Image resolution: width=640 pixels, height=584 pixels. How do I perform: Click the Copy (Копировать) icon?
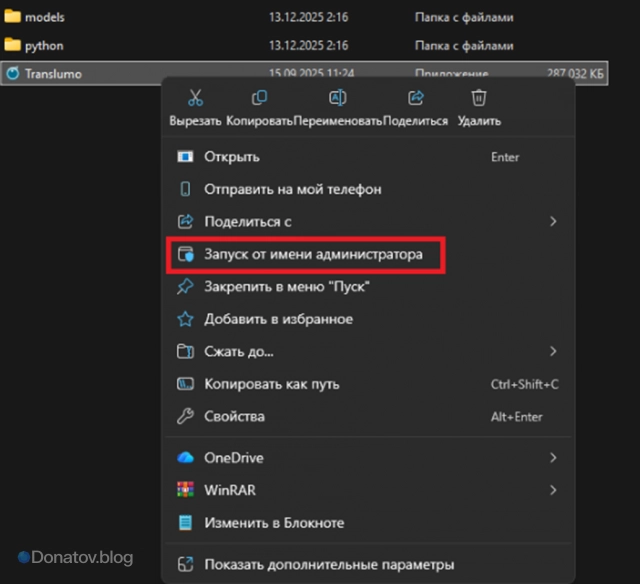[x=260, y=98]
